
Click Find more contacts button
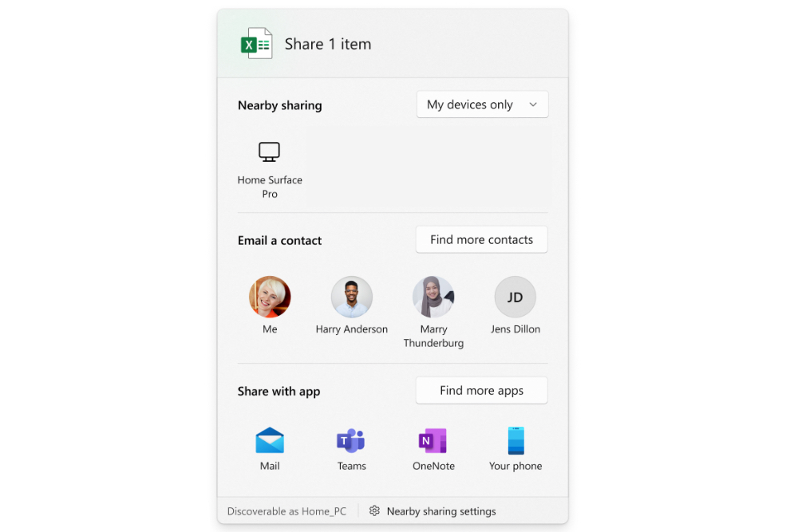pyautogui.click(x=481, y=239)
